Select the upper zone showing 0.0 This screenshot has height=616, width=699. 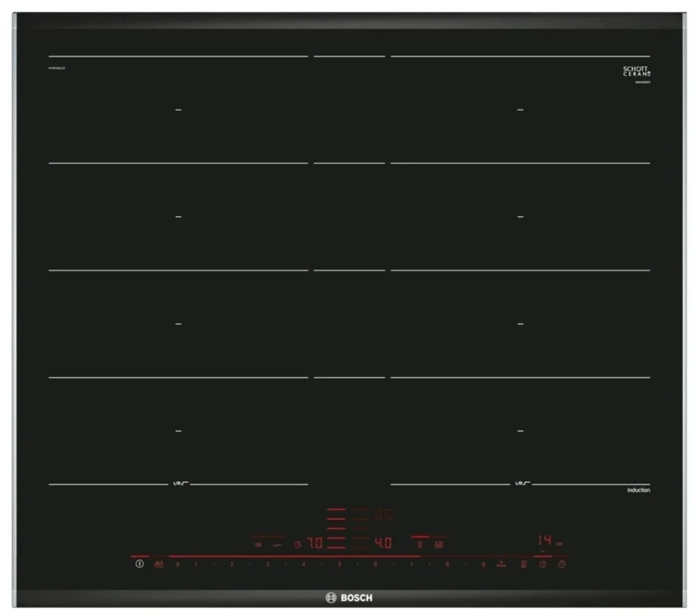[383, 513]
